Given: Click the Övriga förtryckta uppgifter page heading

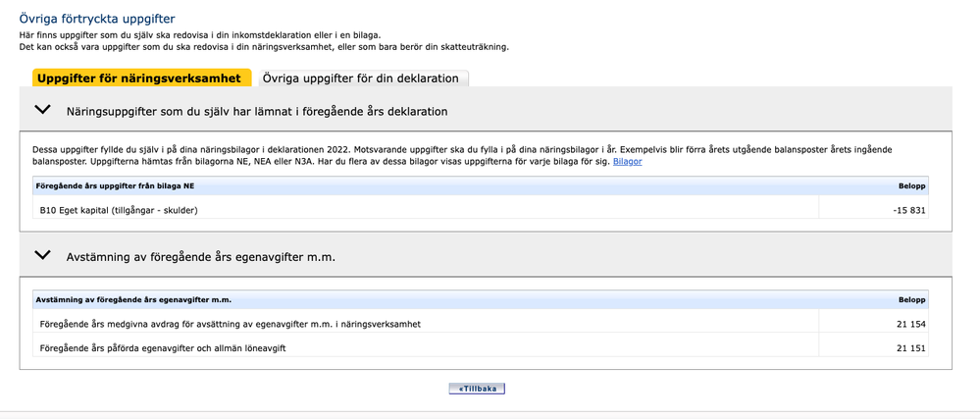Looking at the screenshot, I should (x=98, y=18).
